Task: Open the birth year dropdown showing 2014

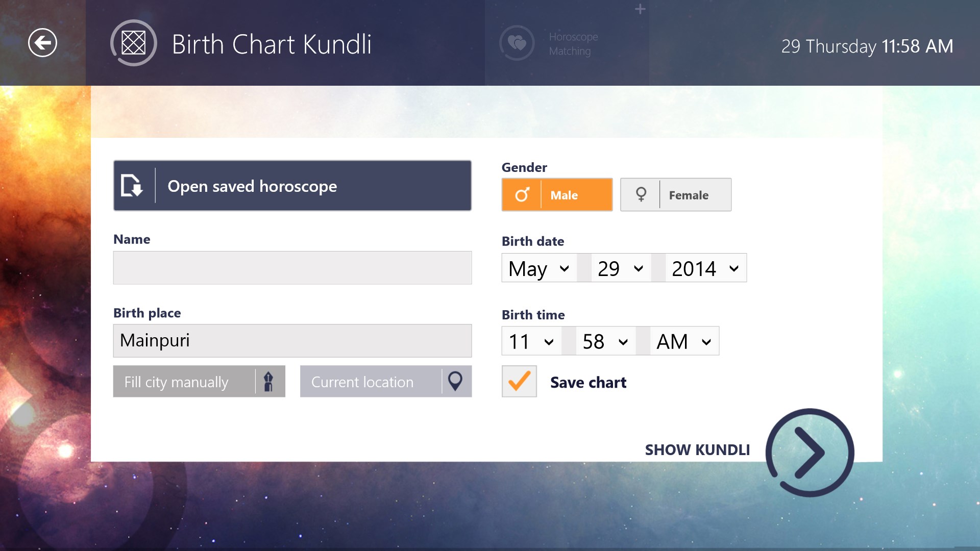Action: (706, 268)
